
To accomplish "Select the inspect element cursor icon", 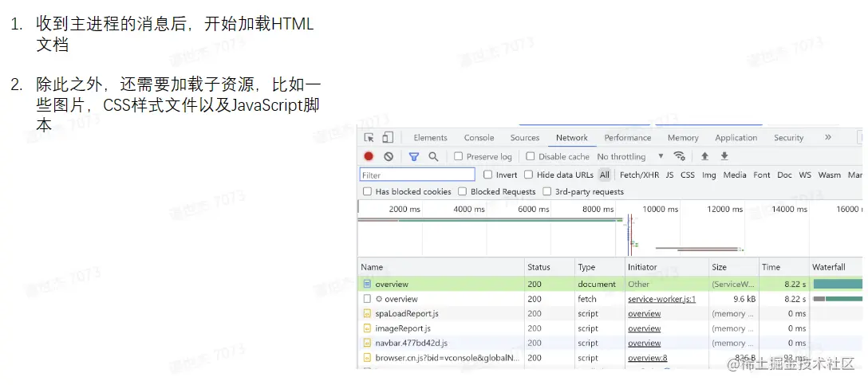I will coord(369,138).
